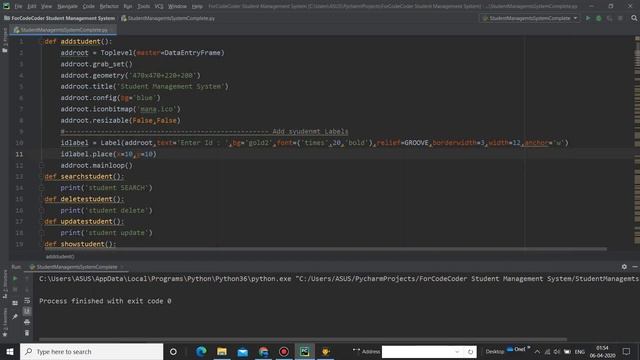The width and height of the screenshot is (640, 360).
Task: Pin the Run tab
Action: (x=15, y=316)
